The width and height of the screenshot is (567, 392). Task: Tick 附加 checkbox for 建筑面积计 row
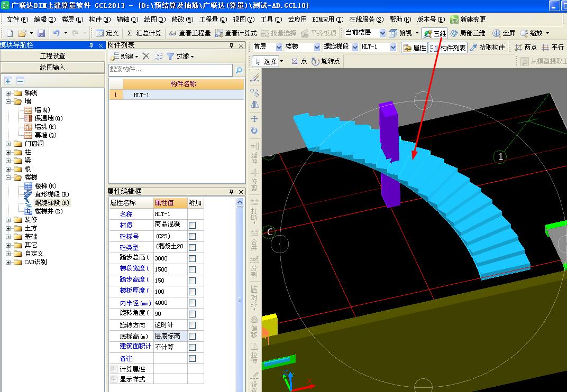193,347
